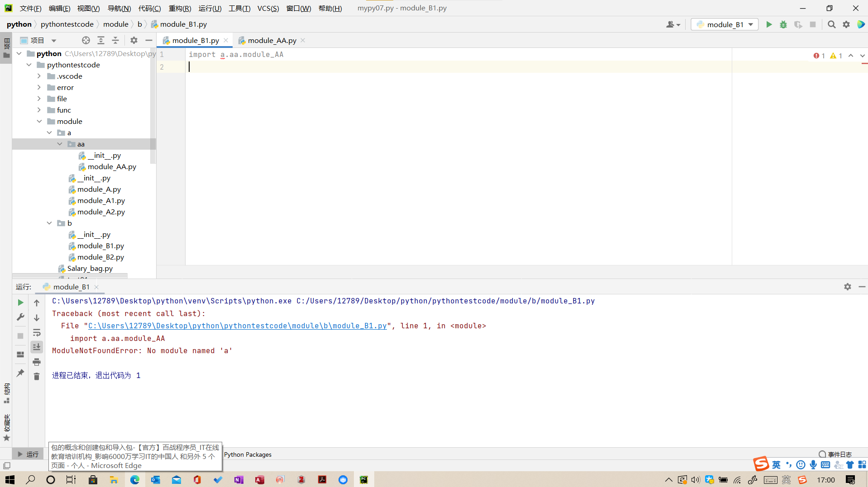Screen dimensions: 868x487
Task: Print the console output
Action: point(37,362)
